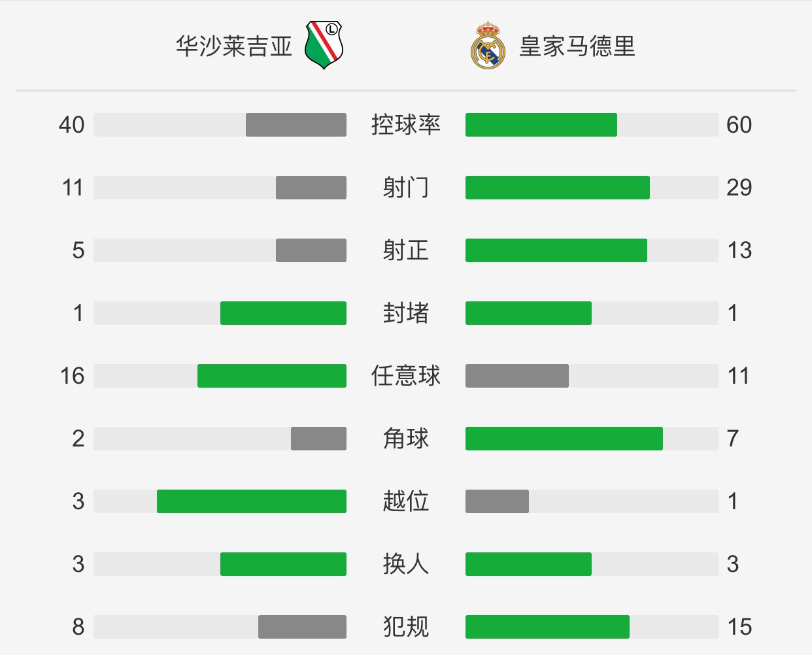Screen dimensions: 812x655
Task: Click the Legia Warsaw club crest icon
Action: 324,45
